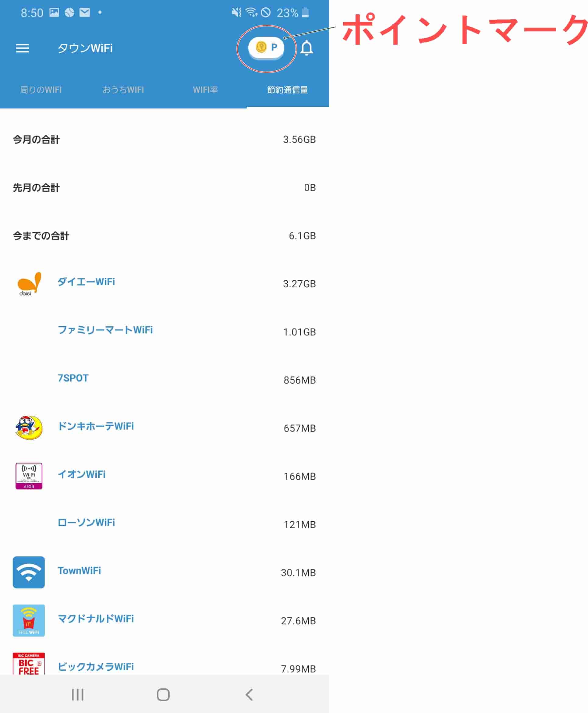Tap the 30.1MB value for TownWiFi
The image size is (588, 713).
point(298,573)
